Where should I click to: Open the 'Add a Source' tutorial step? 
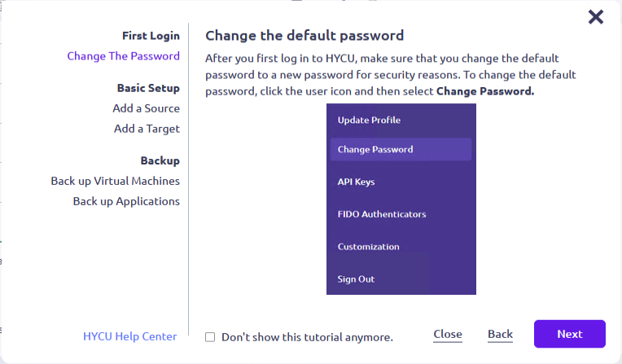[146, 108]
